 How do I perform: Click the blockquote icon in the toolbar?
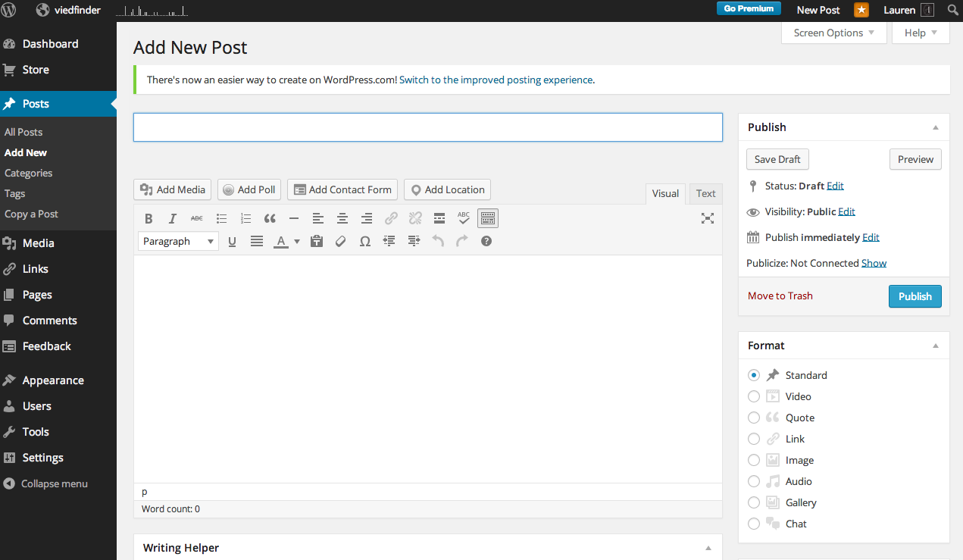pyautogui.click(x=270, y=219)
